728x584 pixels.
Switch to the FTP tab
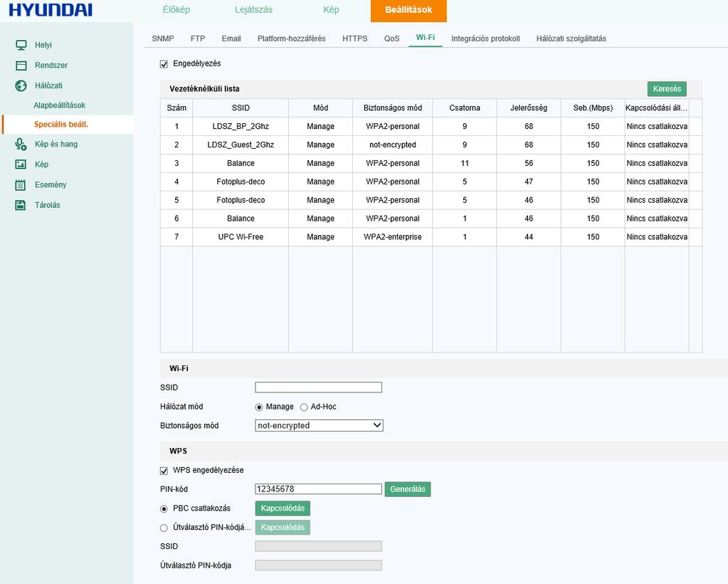click(x=198, y=38)
